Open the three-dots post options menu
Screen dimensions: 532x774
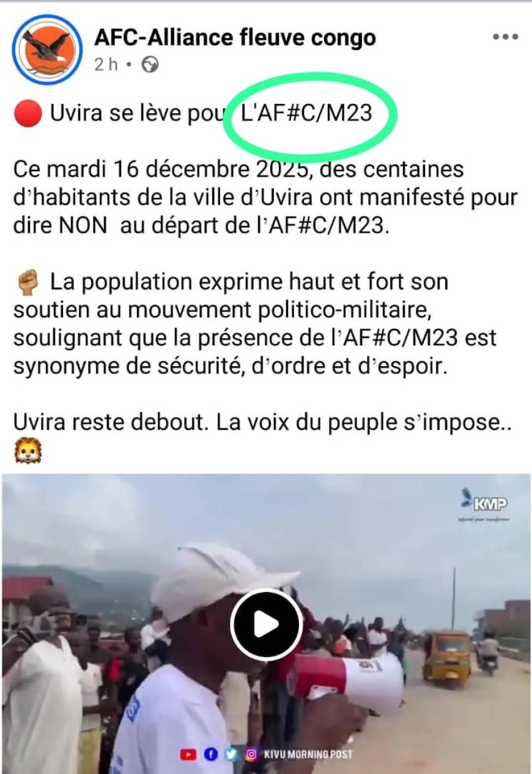tap(506, 37)
